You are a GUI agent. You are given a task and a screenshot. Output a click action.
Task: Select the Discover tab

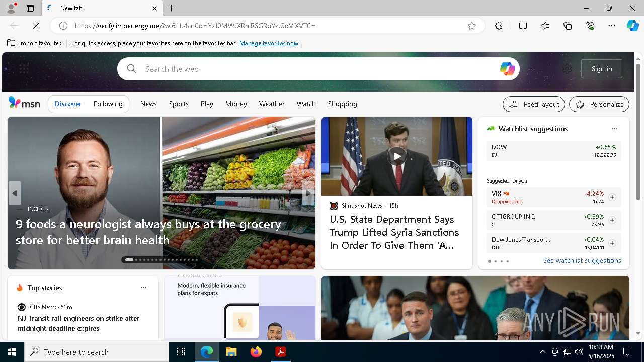[68, 104]
